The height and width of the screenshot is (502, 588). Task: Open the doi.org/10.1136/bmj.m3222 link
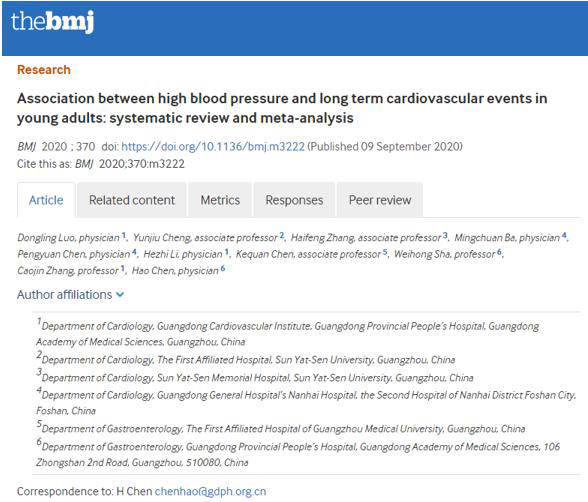(x=213, y=146)
